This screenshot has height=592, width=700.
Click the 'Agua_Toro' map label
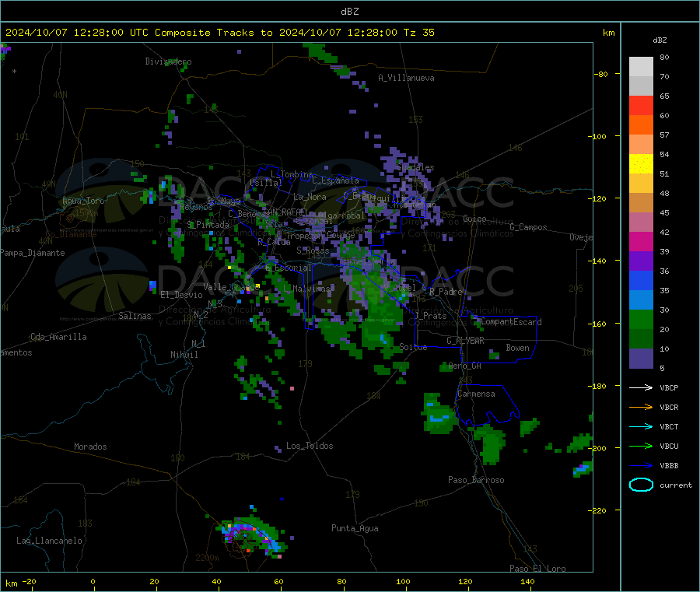[x=83, y=201]
